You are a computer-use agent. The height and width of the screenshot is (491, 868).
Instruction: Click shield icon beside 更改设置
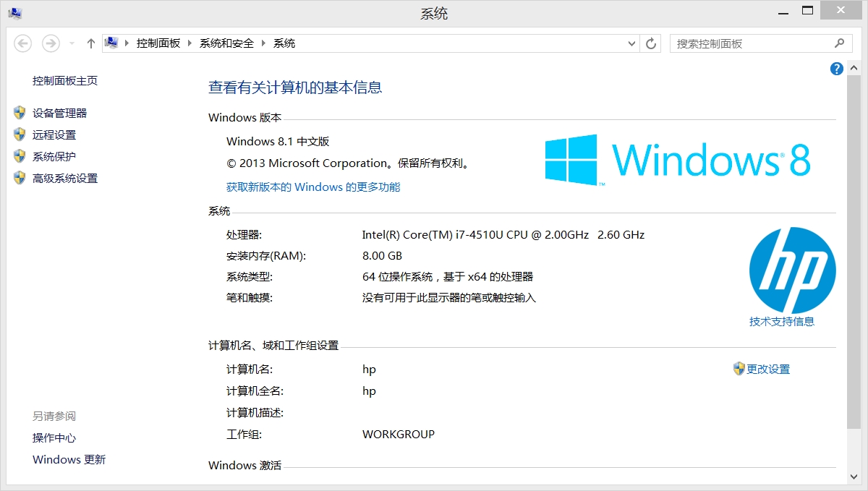[739, 369]
